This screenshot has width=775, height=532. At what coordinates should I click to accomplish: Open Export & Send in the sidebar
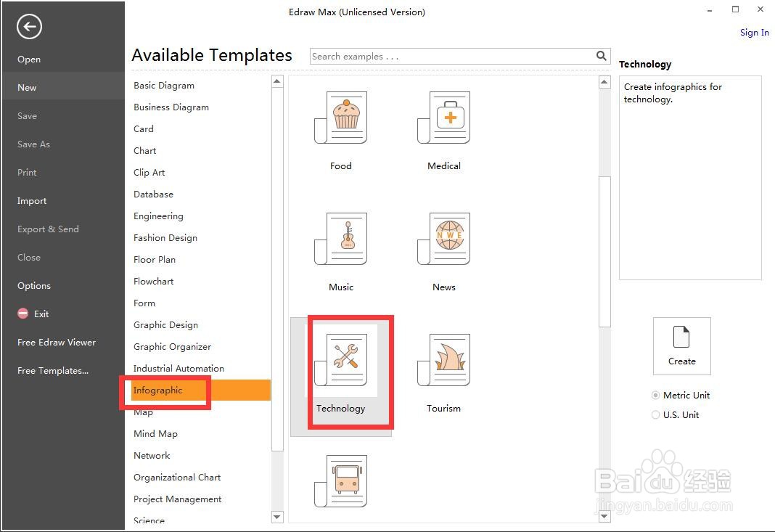(x=48, y=229)
